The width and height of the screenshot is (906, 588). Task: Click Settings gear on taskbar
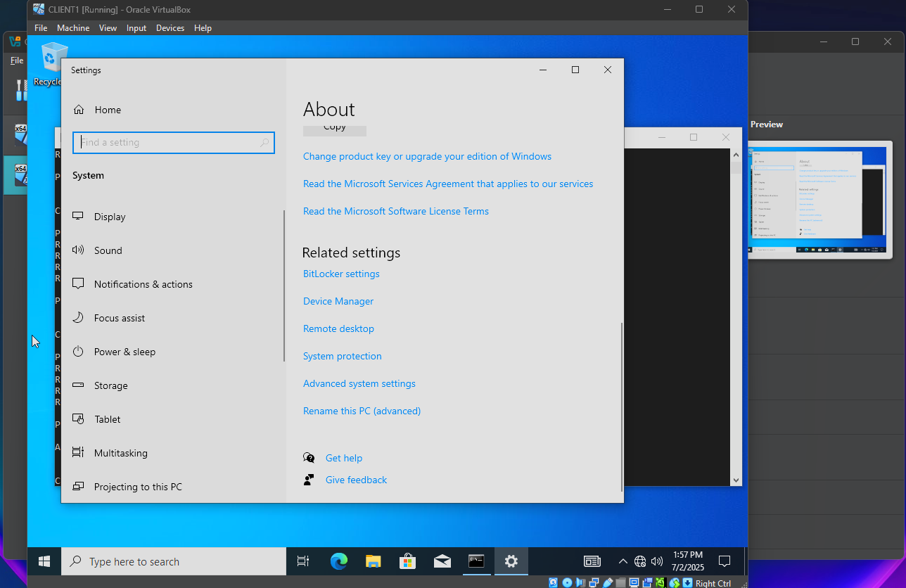coord(511,561)
